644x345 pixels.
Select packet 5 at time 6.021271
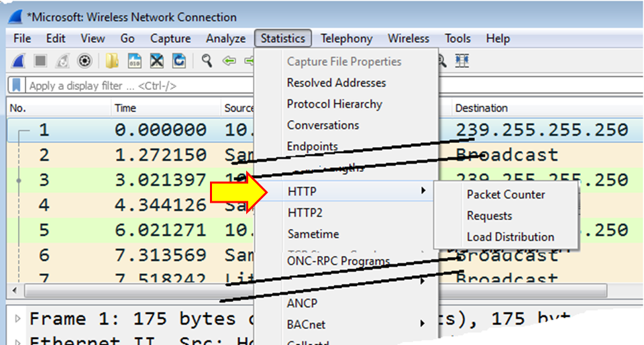(x=131, y=230)
